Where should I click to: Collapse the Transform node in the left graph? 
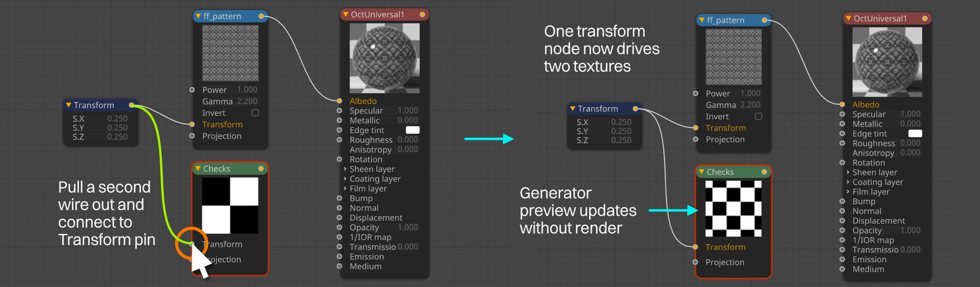pos(69,105)
